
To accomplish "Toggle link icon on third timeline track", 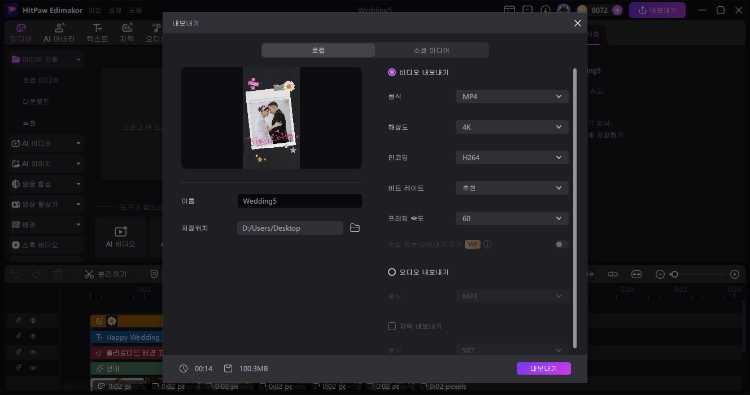I will [x=33, y=352].
